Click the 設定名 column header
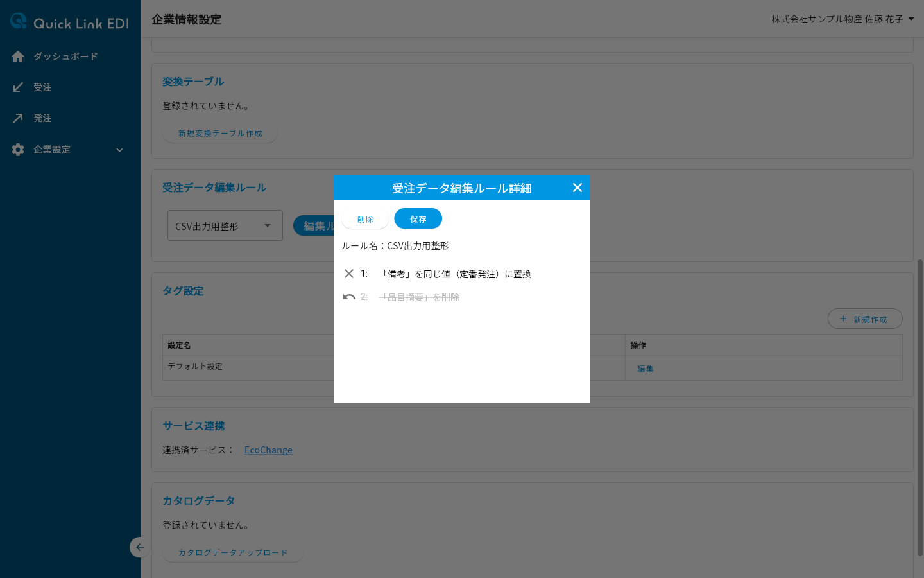Viewport: 924px width, 578px height. tap(179, 346)
